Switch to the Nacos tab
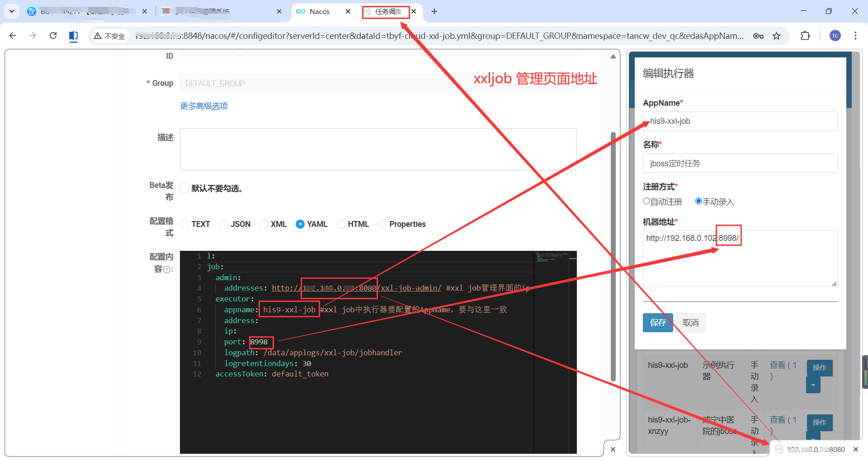Viewport: 868px width, 461px height. (320, 11)
